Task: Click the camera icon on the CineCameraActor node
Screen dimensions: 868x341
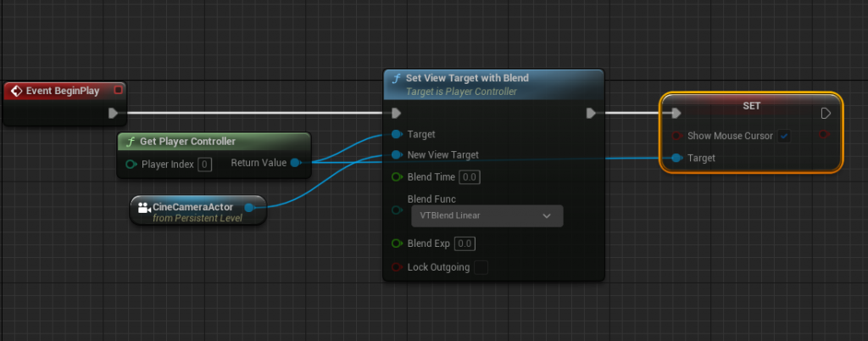Action: tap(143, 207)
